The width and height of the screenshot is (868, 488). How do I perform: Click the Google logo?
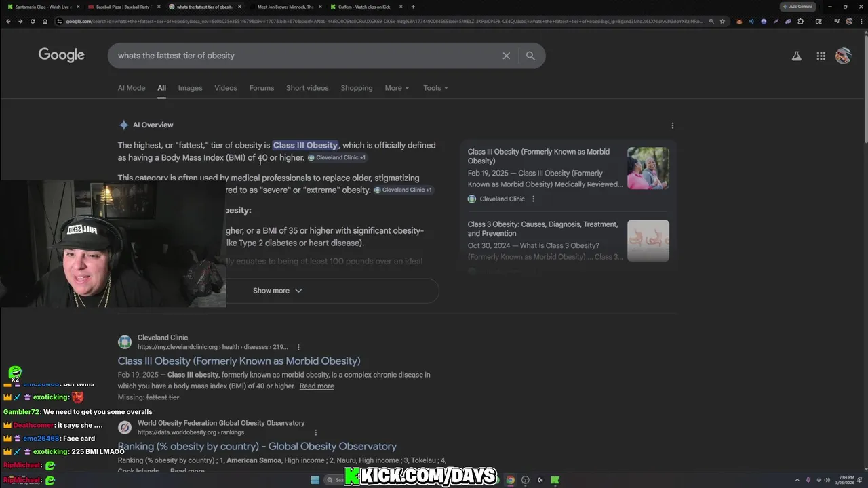[61, 55]
